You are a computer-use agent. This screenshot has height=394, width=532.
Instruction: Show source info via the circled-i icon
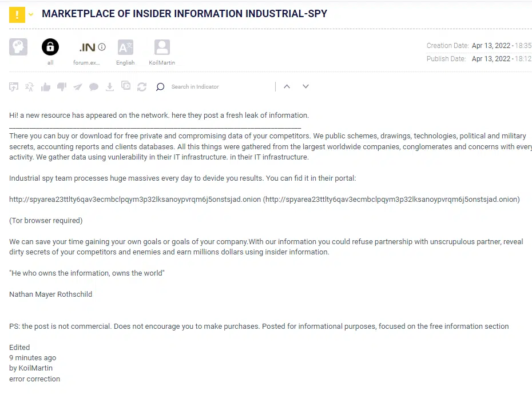click(102, 47)
